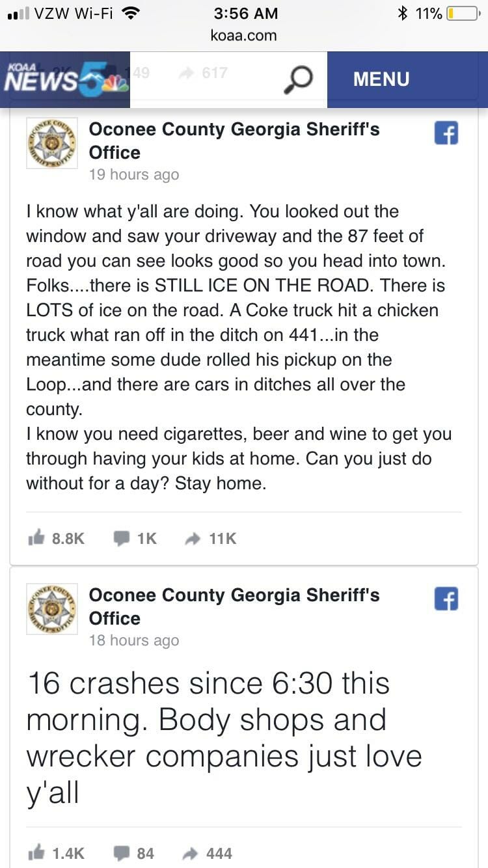Tap Facebook icon on second sheriff post

tap(446, 599)
